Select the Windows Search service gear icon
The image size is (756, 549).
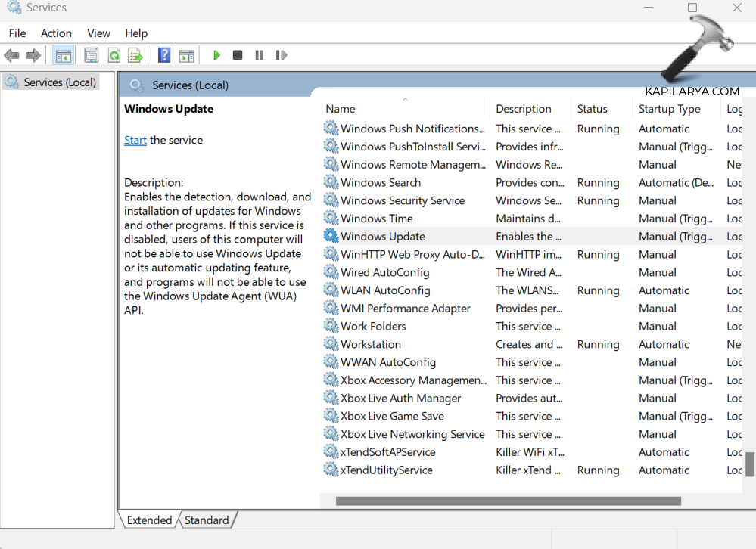(x=331, y=182)
